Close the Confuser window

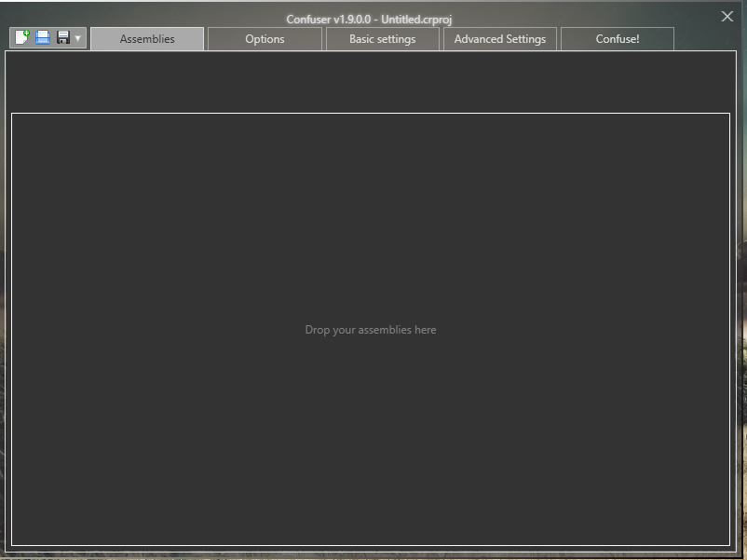point(727,16)
